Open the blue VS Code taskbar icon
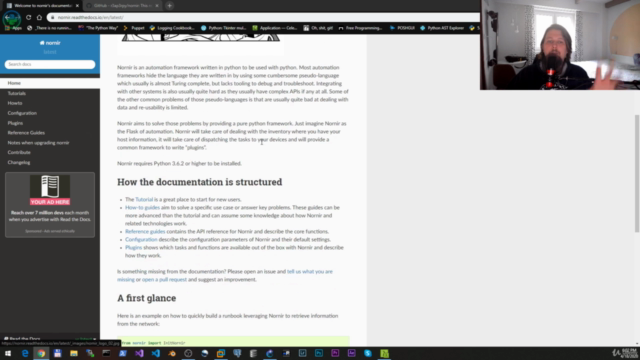The image size is (640, 360). [156, 353]
